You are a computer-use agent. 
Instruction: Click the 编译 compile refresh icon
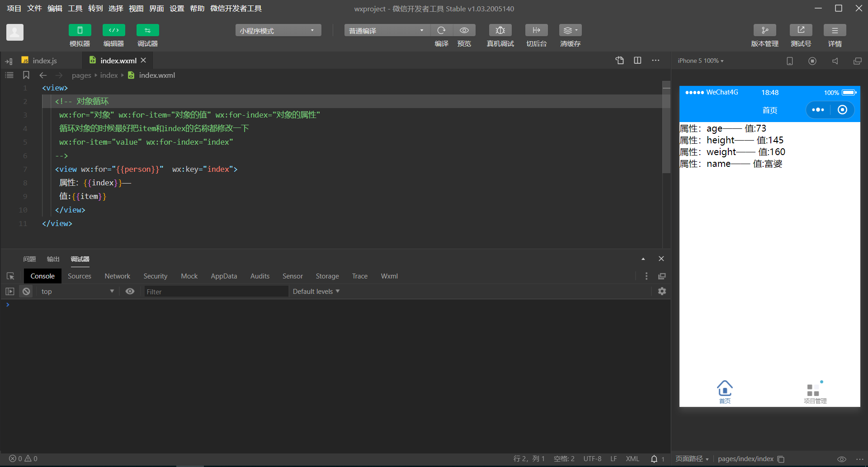442,30
